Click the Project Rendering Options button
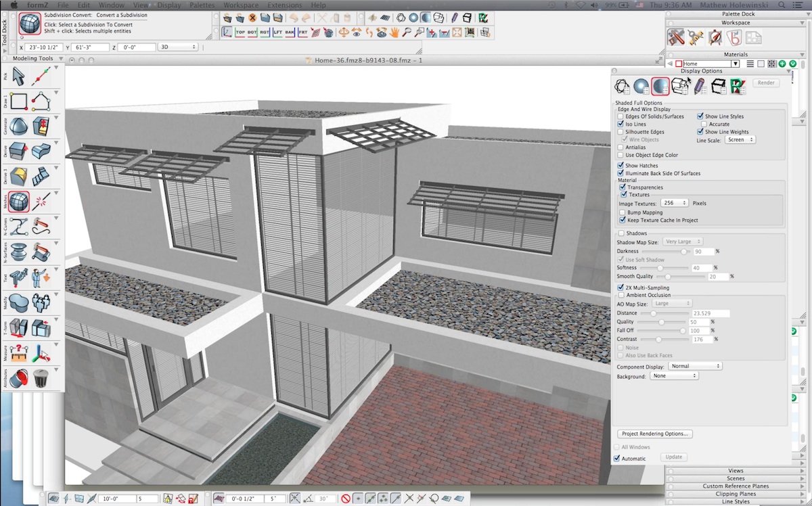Screen dimensions: 812x506 click(x=654, y=434)
